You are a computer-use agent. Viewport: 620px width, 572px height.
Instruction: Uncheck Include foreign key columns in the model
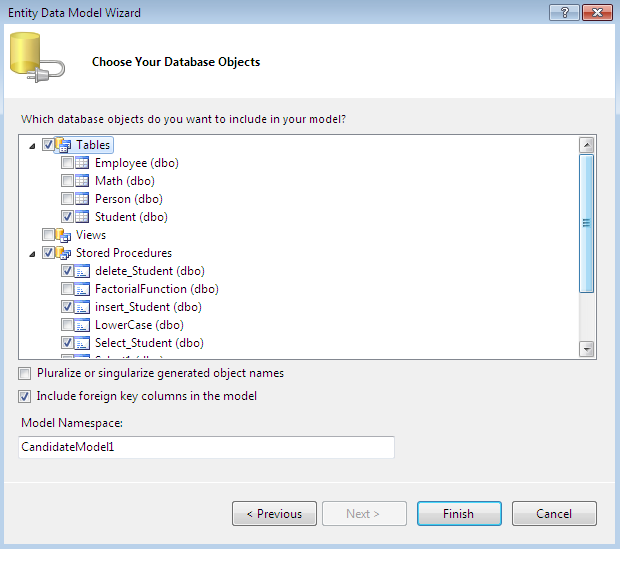[x=25, y=396]
